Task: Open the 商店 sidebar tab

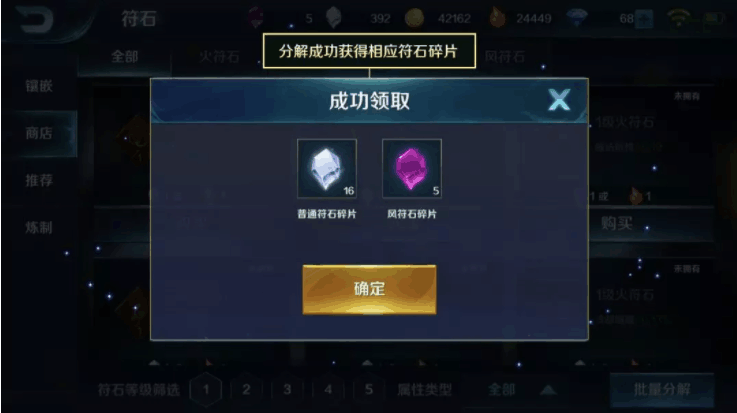Action: click(x=39, y=133)
